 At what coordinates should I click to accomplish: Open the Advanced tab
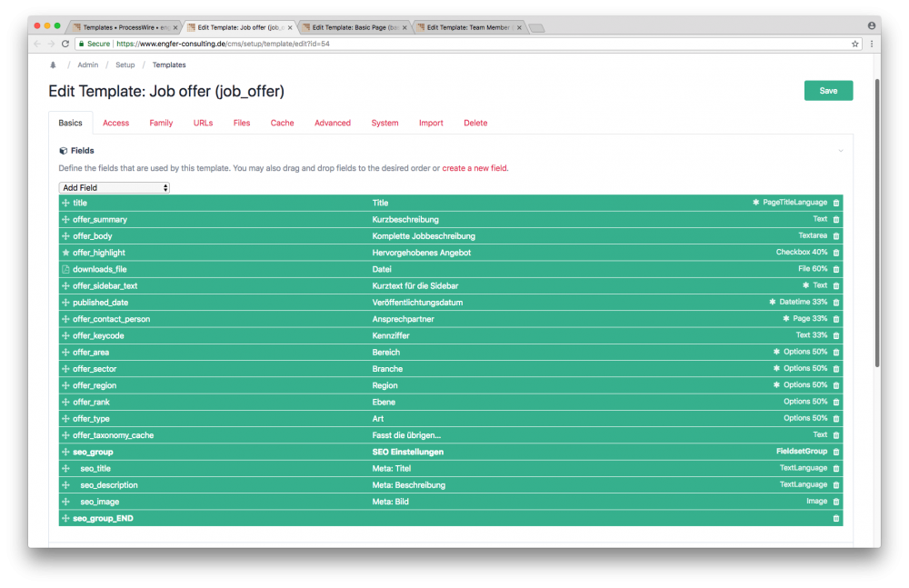coord(332,123)
